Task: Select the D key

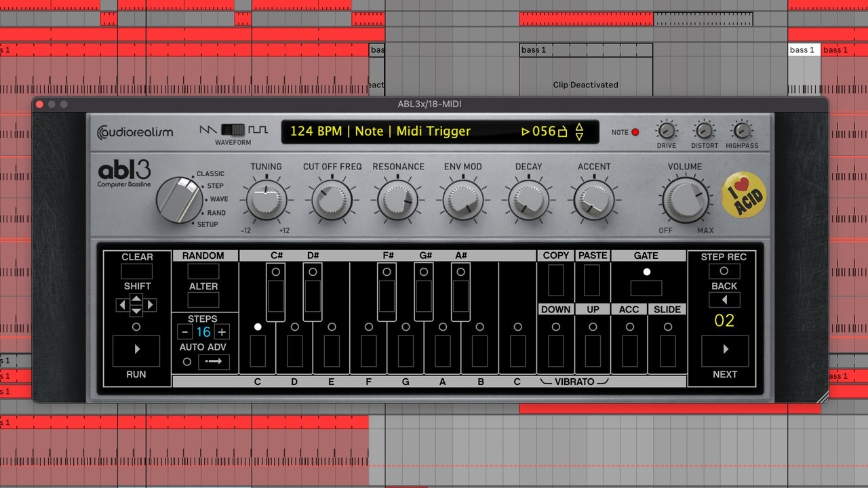Action: coord(294,350)
